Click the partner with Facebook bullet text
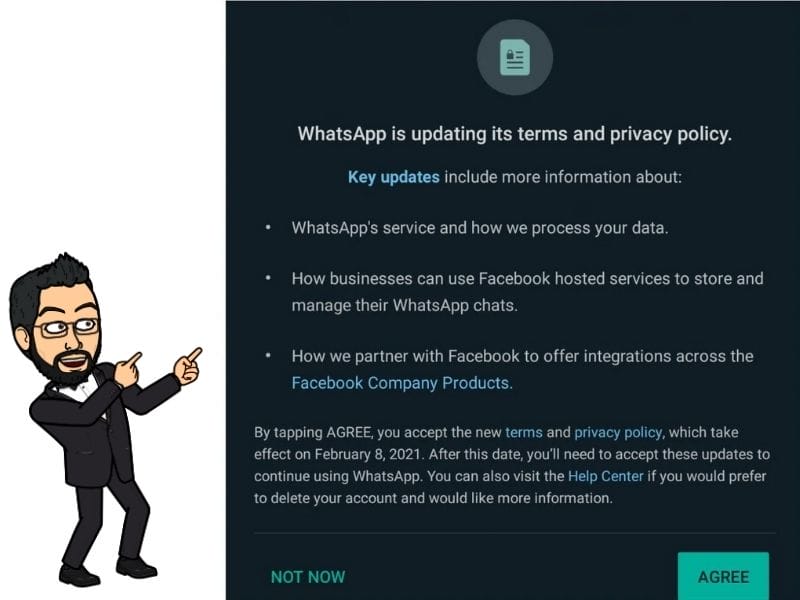The image size is (800, 600). [x=522, y=356]
